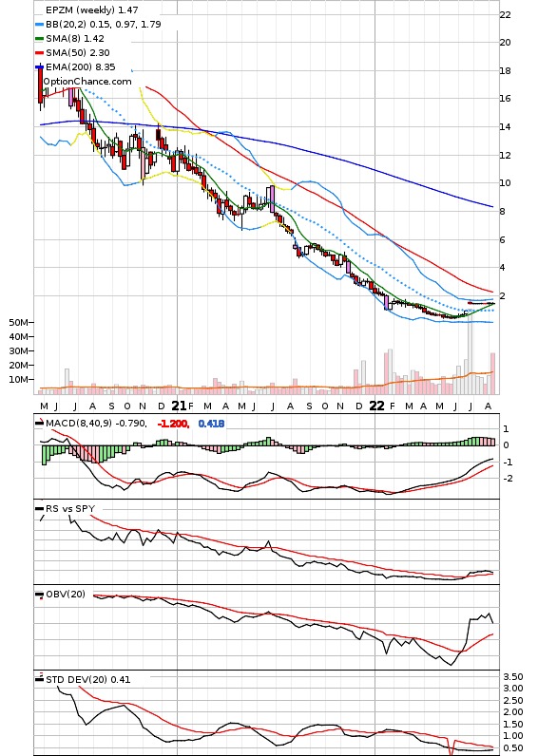Screen dimensions: 538x756
Task: Click the red SMA(50) legend marker
Action: pos(40,52)
